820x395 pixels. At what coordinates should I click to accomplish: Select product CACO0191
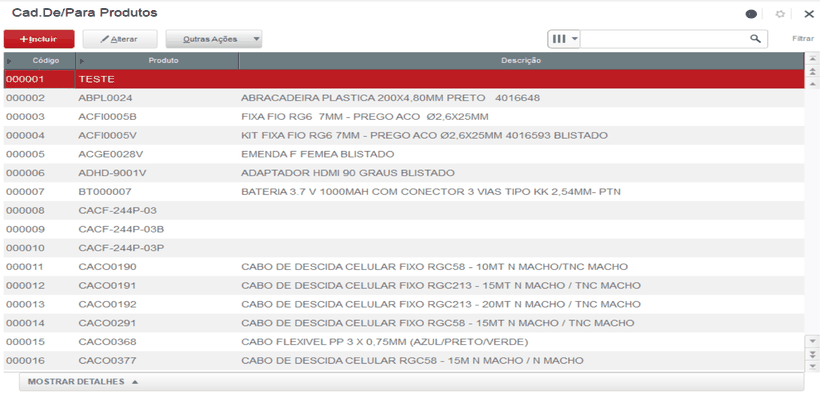click(x=107, y=286)
